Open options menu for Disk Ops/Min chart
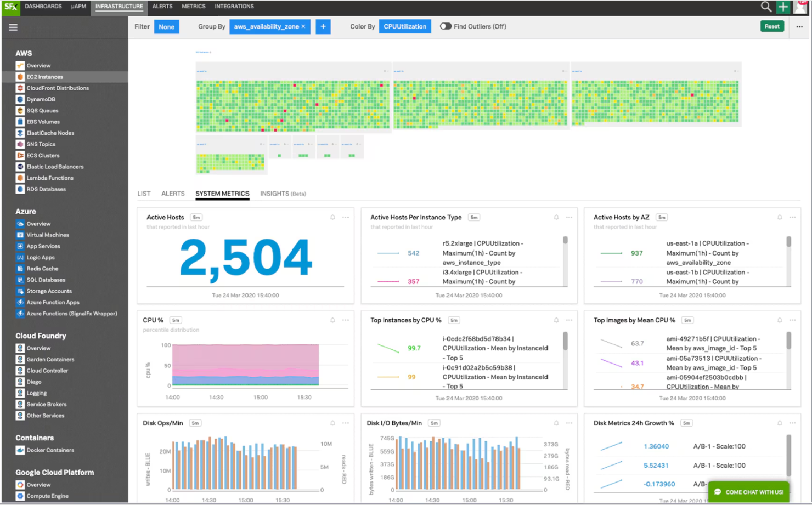The height and width of the screenshot is (505, 812). [346, 423]
